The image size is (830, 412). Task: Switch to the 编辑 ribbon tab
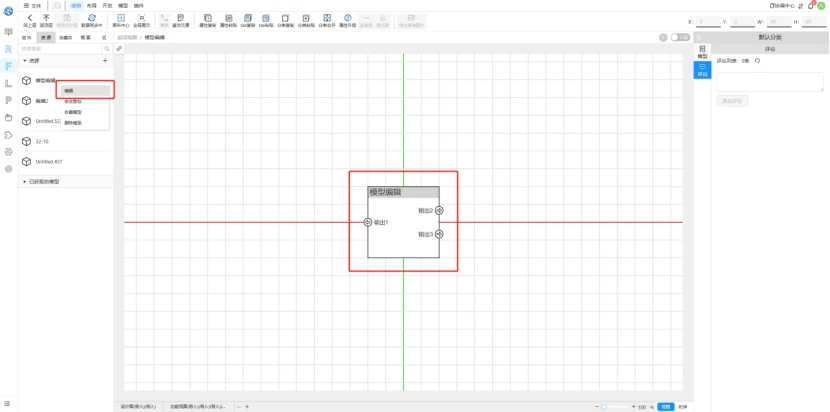pos(76,5)
